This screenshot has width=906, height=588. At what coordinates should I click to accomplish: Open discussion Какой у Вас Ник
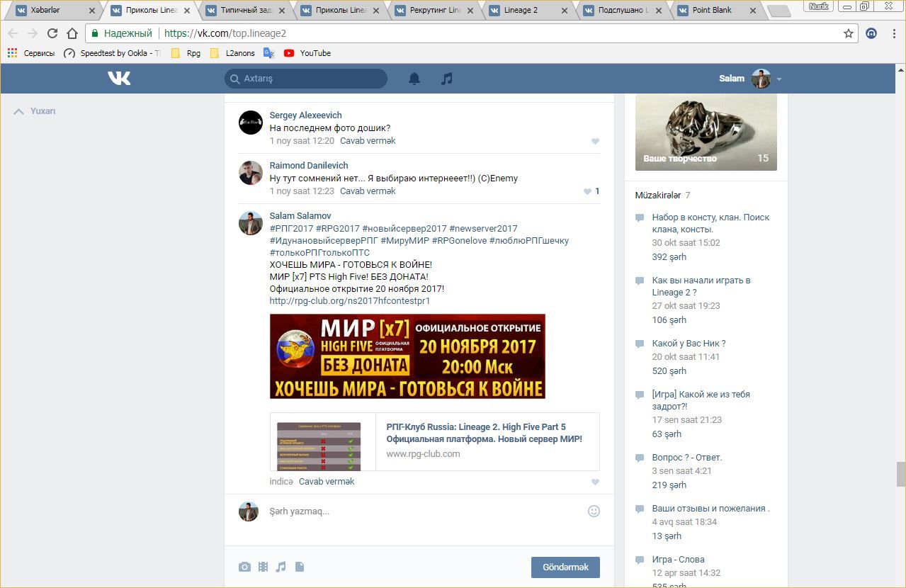coord(689,343)
